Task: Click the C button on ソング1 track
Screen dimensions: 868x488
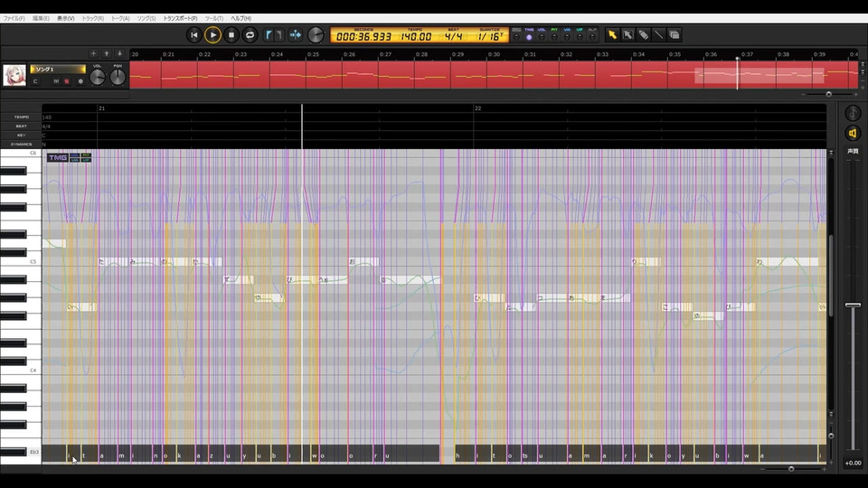Action: click(x=35, y=81)
